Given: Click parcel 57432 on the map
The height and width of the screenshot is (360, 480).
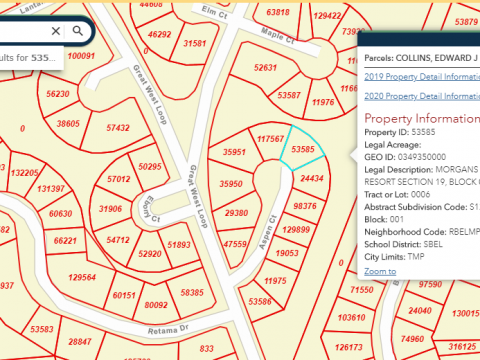Looking at the screenshot, I should 118,128.
